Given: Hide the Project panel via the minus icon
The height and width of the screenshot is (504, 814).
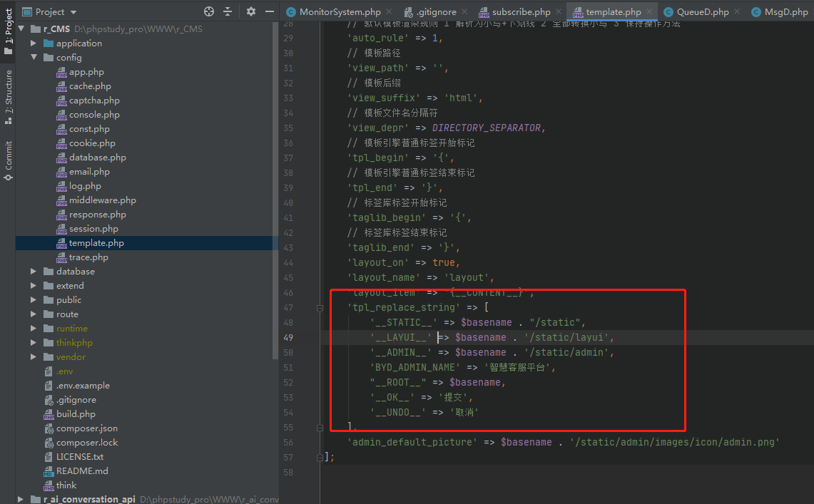Looking at the screenshot, I should [x=269, y=11].
